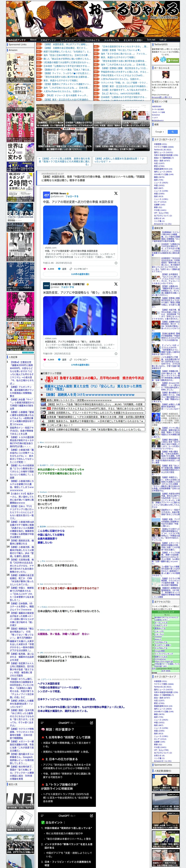Click フォローする next to @nikkei

point(68,287)
